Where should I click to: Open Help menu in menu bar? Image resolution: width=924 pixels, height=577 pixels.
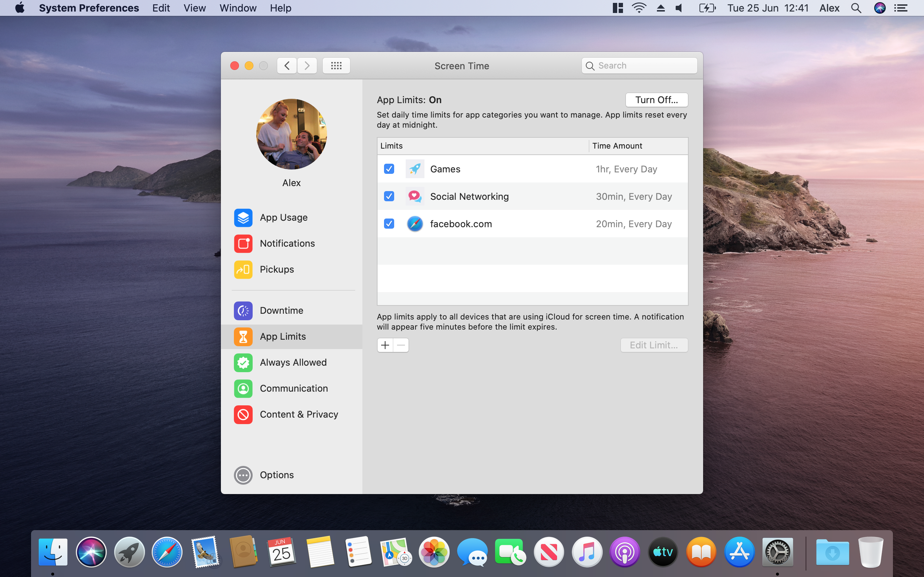pos(280,8)
